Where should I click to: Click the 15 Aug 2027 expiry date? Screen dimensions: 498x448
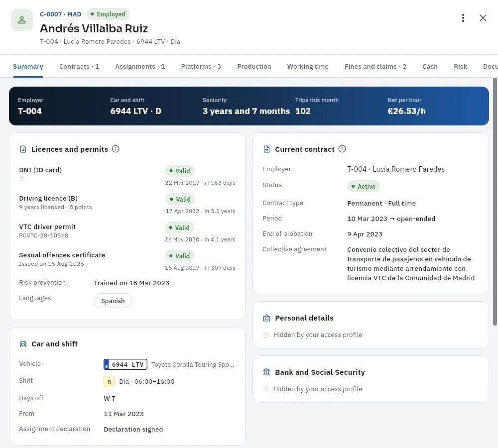[182, 268]
